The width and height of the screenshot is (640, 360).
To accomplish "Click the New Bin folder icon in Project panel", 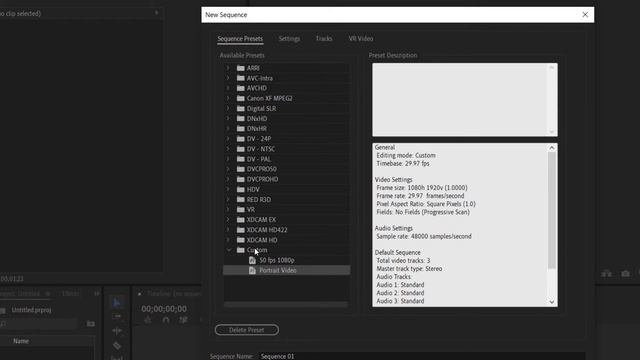I will pos(91,324).
